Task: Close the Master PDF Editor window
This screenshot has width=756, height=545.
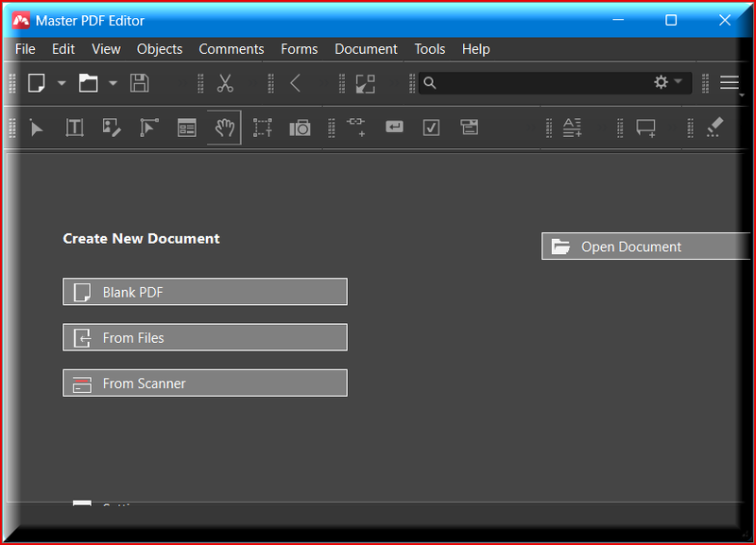Action: click(725, 20)
